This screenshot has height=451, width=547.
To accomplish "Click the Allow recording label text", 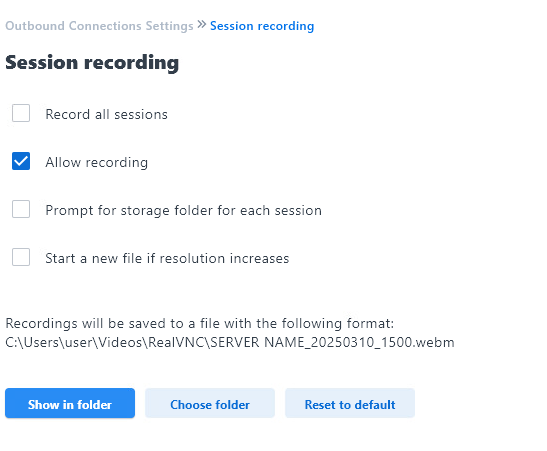I will [x=97, y=163].
